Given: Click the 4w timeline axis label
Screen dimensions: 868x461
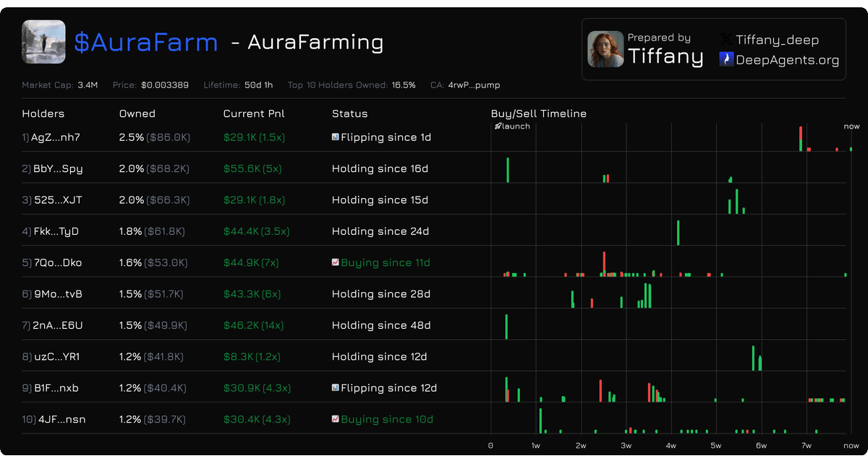Looking at the screenshot, I should (x=671, y=445).
